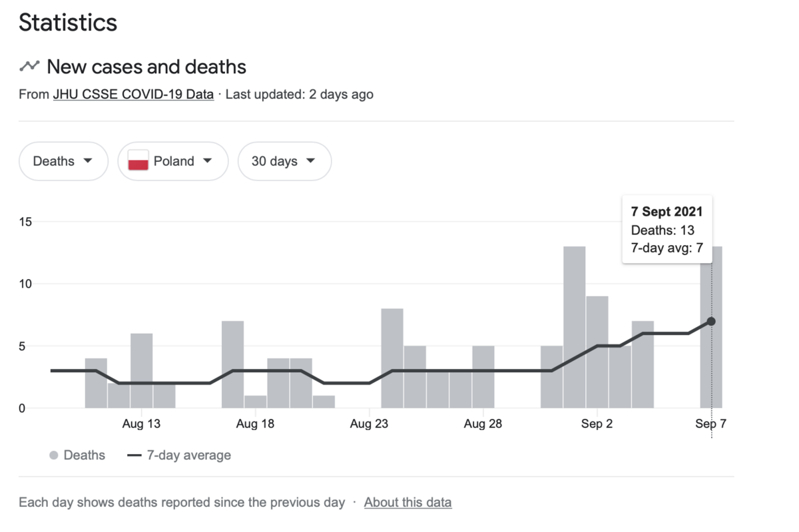Screen dimensions: 799x532
Task: Click the 7-day average legend line
Action: [x=134, y=455]
